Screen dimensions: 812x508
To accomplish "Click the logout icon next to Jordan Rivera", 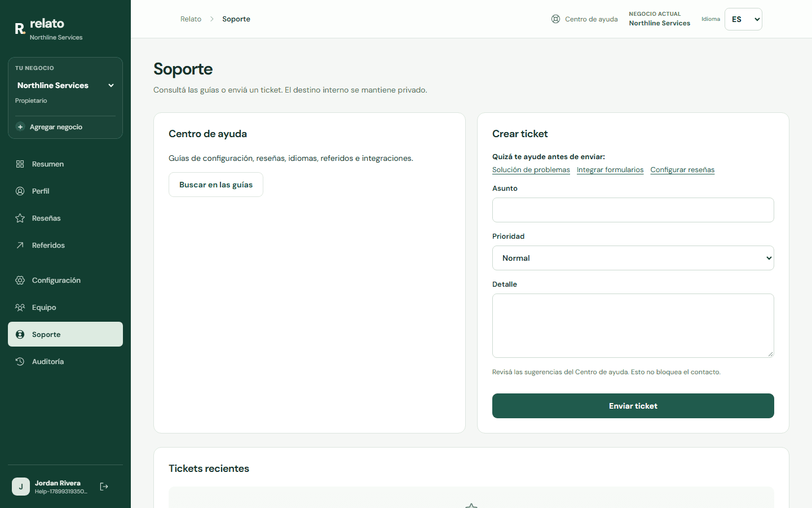I will point(104,487).
